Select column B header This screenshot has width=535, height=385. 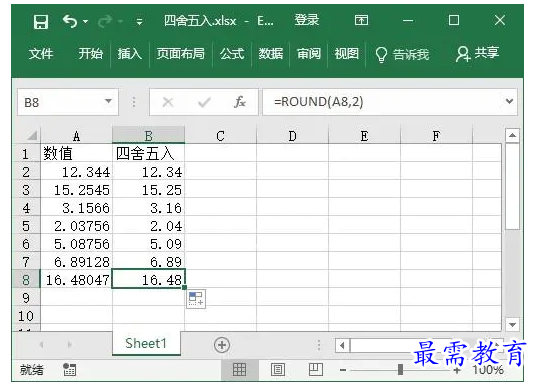(x=148, y=136)
